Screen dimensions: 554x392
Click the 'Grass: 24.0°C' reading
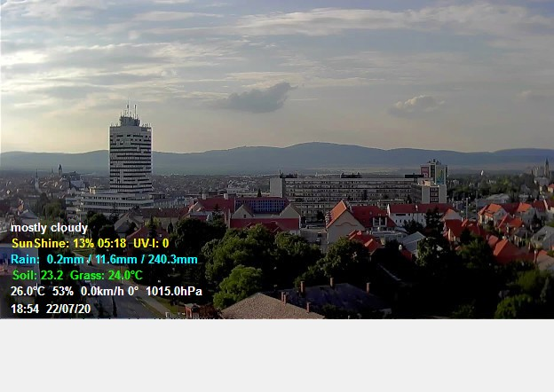point(107,275)
